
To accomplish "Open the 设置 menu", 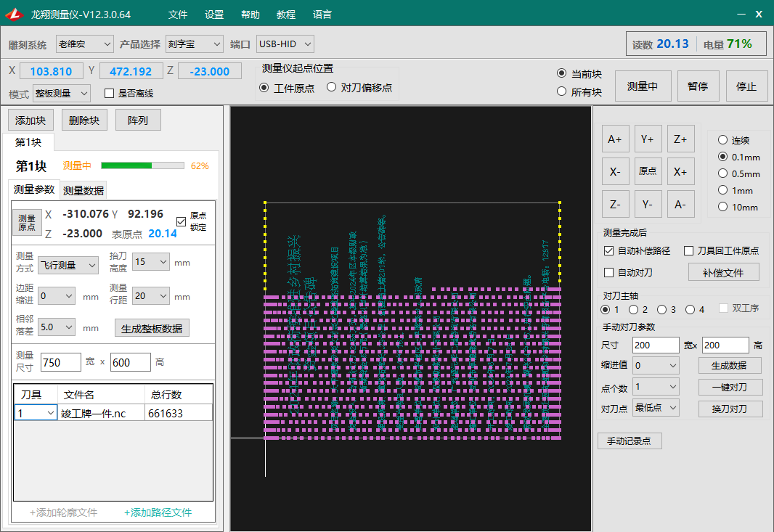I will [x=214, y=15].
